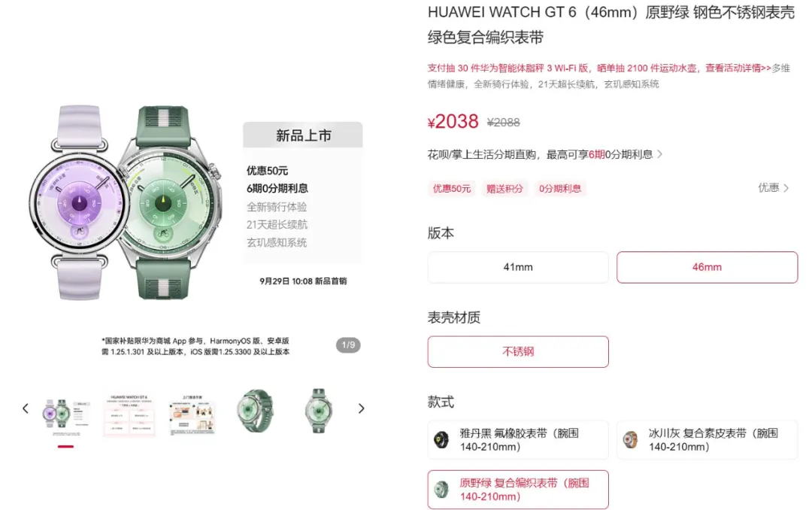Open the angled green watch thumbnail
This screenshot has height=510, width=812.
tap(255, 411)
